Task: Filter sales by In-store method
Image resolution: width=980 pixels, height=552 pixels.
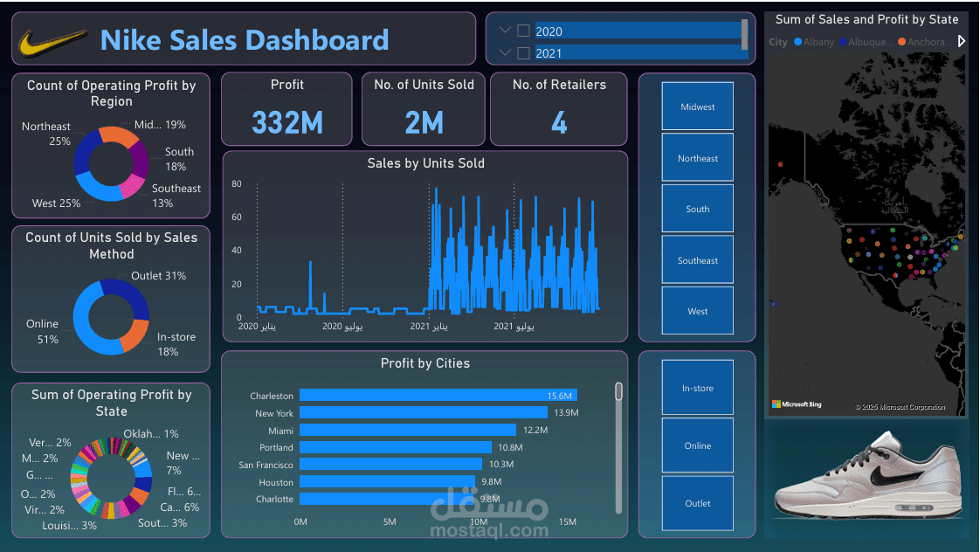Action: (x=697, y=387)
